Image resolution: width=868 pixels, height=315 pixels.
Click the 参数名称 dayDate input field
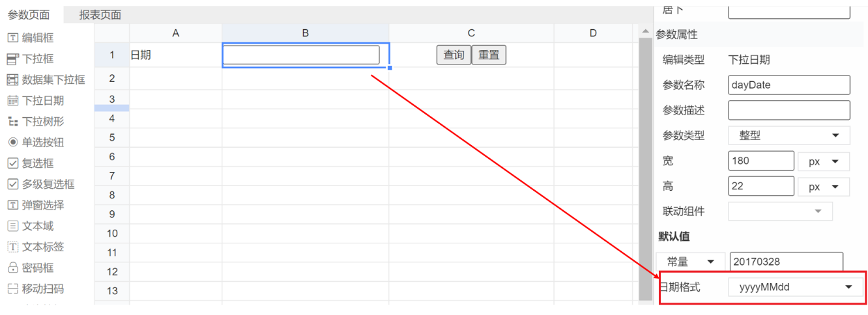(x=789, y=85)
